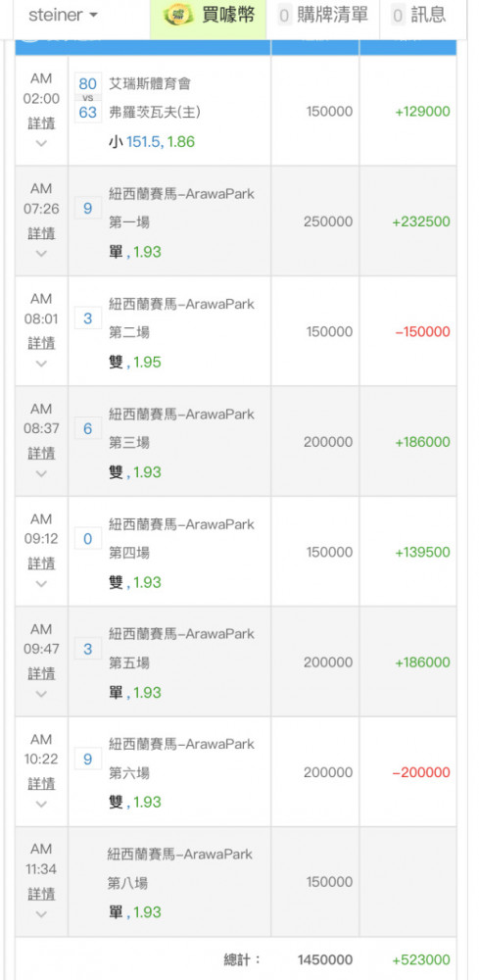Viewport: 479px width, 980px height.
Task: Click result number 3 of 第二場
Action: point(87,318)
